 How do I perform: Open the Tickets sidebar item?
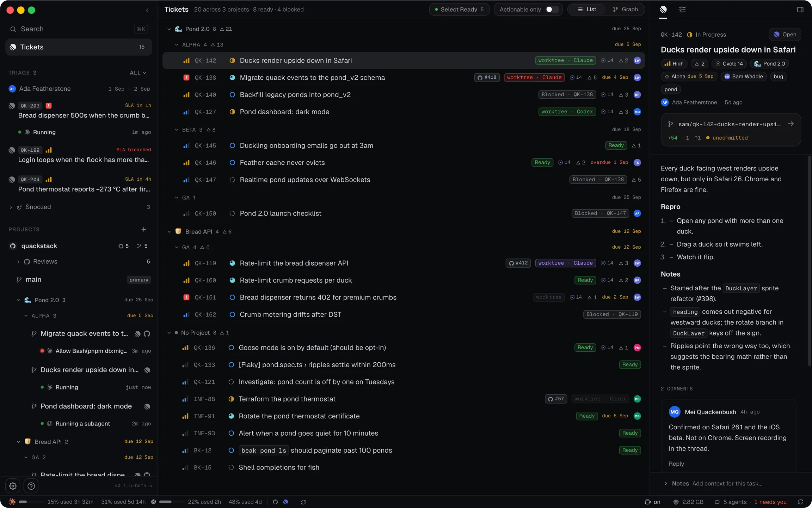coord(79,47)
